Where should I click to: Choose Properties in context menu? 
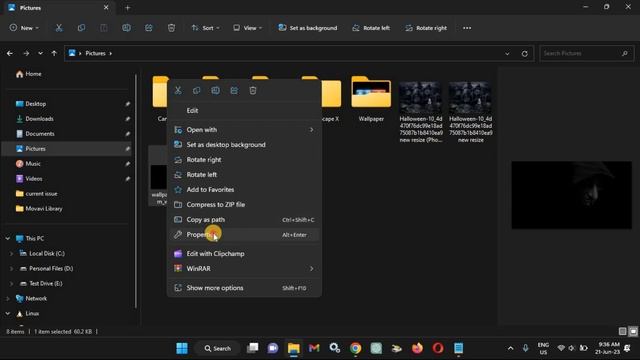(244, 235)
